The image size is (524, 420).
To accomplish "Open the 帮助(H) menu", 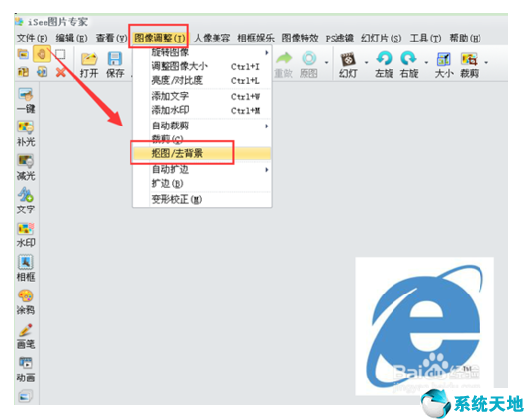I will point(465,39).
